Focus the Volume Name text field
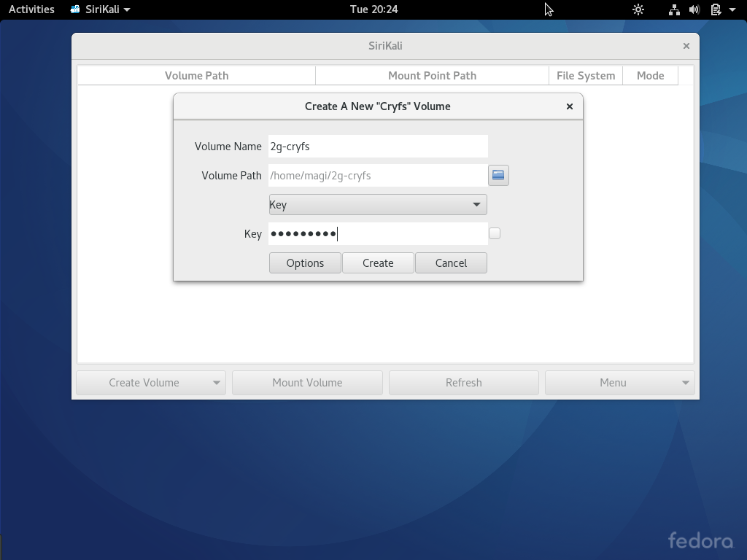The width and height of the screenshot is (747, 560). click(x=378, y=146)
